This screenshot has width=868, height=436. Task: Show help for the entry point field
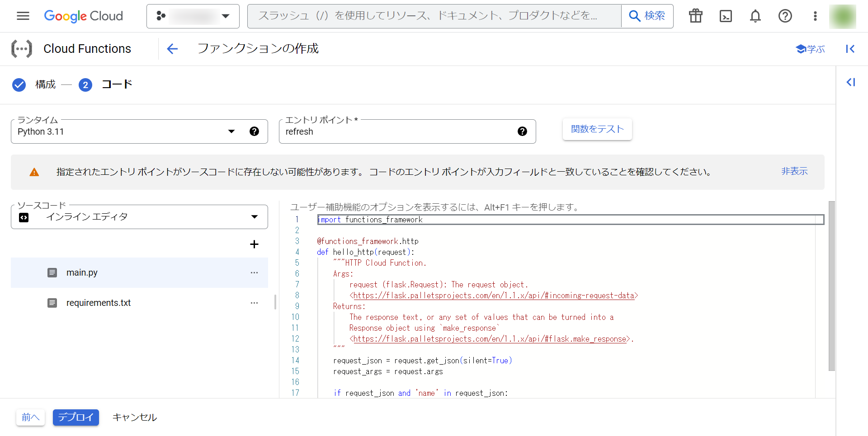522,131
